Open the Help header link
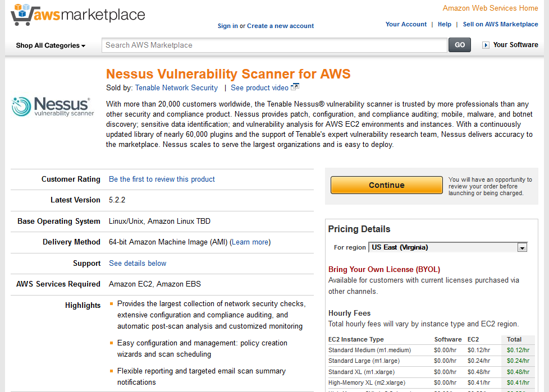Image resolution: width=549 pixels, height=392 pixels. (x=445, y=24)
